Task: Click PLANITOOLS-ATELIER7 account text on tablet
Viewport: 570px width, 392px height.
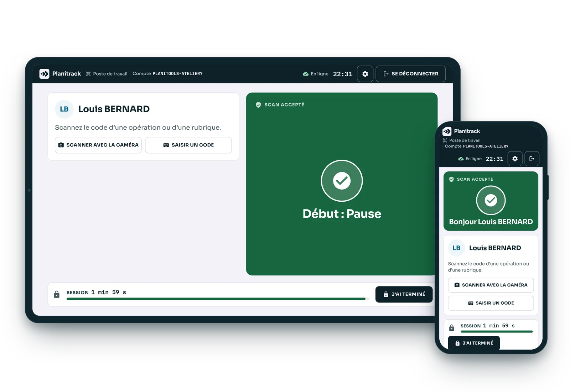Action: (177, 74)
